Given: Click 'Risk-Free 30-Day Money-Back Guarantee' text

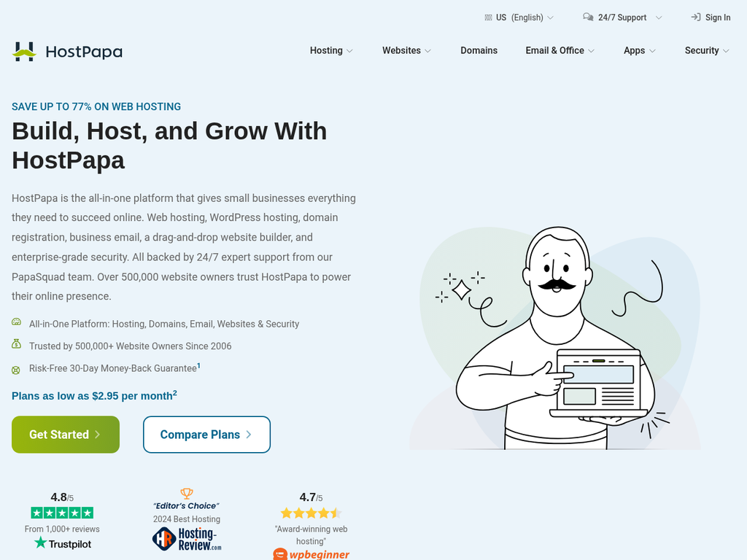Looking at the screenshot, I should tap(113, 368).
